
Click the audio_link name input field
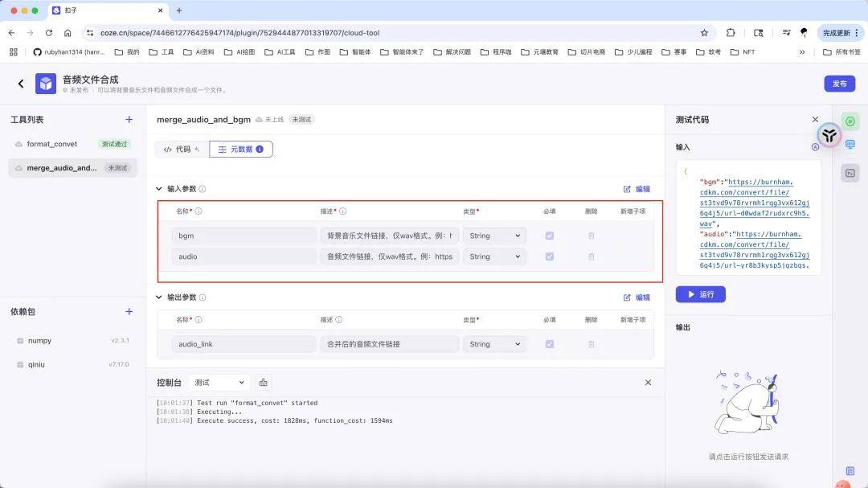point(244,344)
